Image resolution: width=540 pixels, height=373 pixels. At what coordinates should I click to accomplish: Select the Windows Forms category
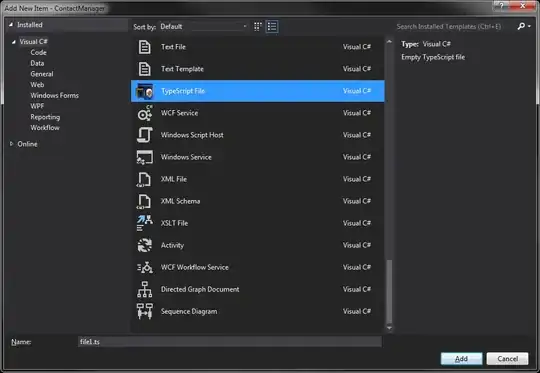(x=54, y=95)
